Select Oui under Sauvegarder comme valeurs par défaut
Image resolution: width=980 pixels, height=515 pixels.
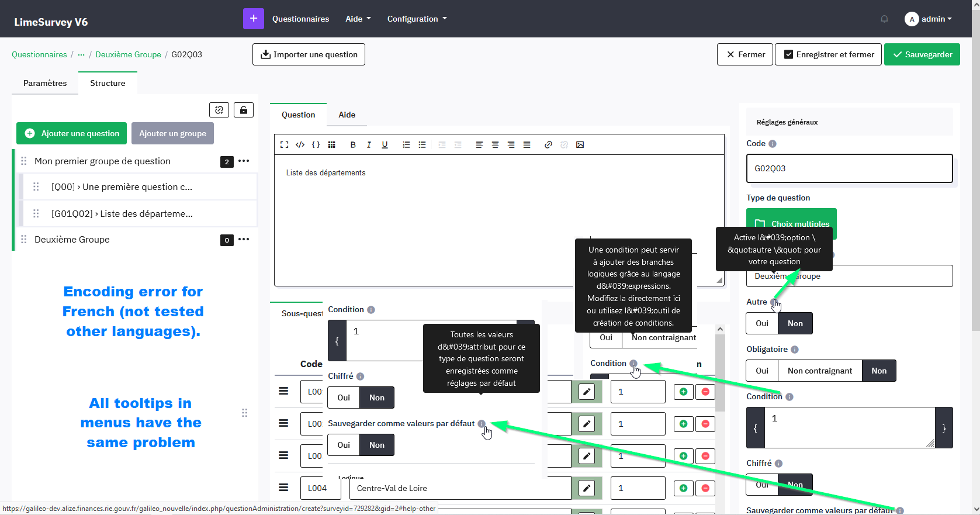point(344,445)
